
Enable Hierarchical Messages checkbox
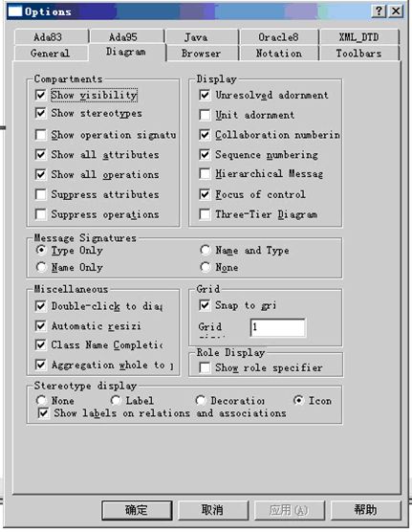[x=205, y=174]
